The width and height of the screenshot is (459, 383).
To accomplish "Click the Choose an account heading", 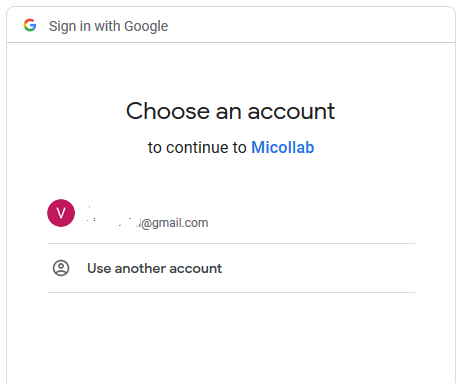I will [230, 111].
